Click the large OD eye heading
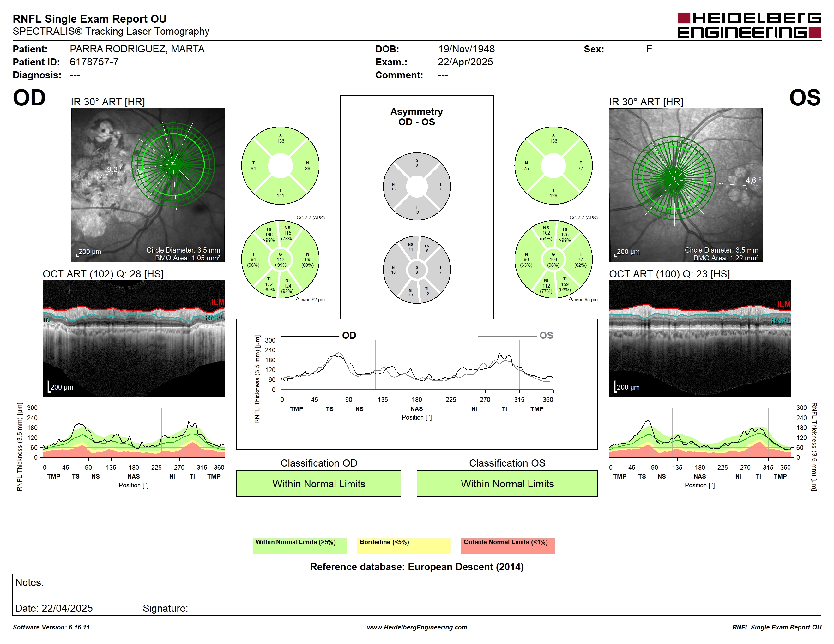 click(29, 98)
